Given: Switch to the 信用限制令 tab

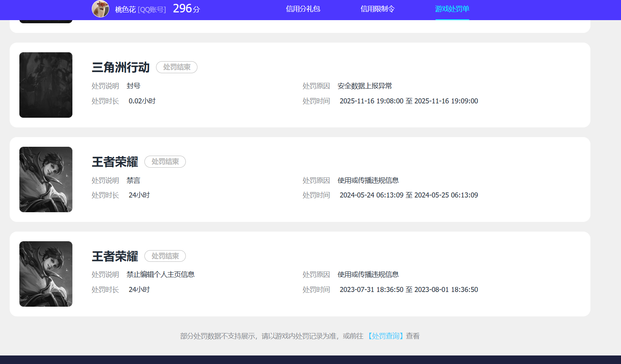Looking at the screenshot, I should pyautogui.click(x=377, y=9).
